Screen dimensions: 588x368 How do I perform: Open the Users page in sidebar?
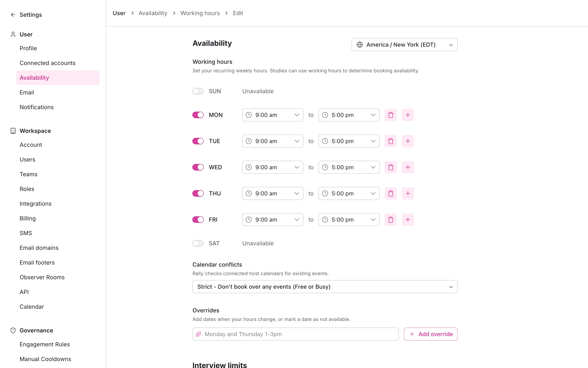click(x=27, y=160)
